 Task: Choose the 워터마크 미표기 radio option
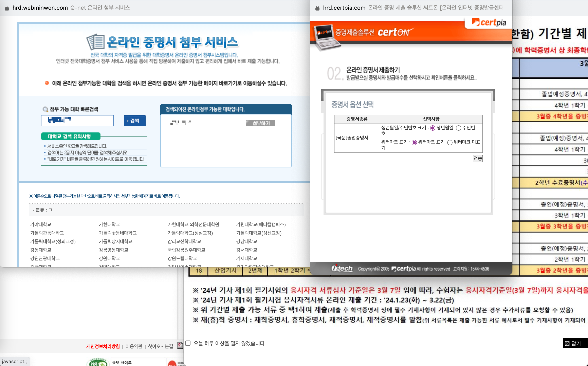click(x=450, y=142)
